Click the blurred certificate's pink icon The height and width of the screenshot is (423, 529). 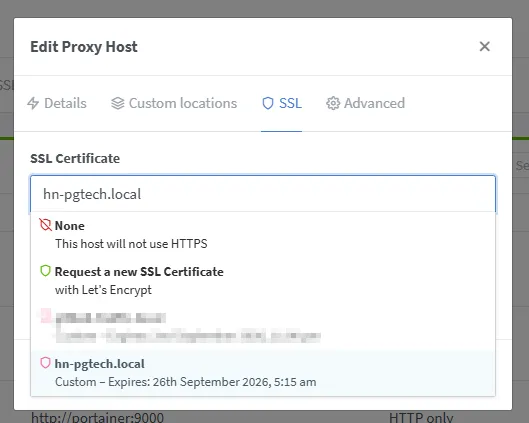46,315
